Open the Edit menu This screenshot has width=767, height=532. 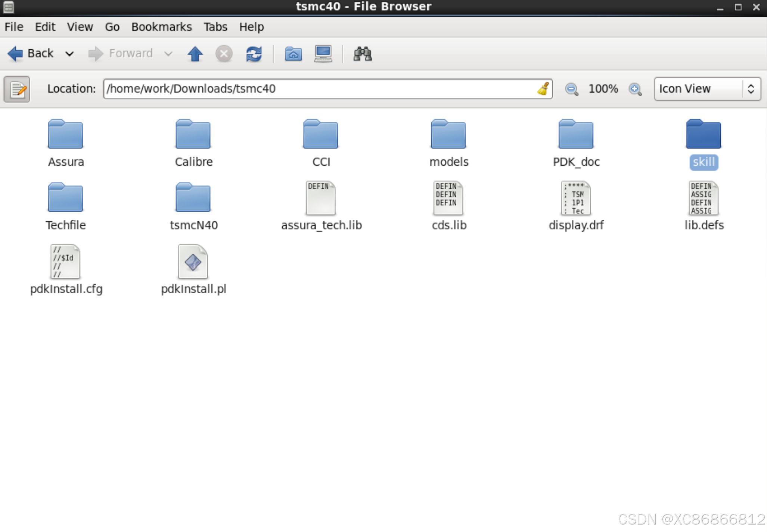tap(45, 27)
